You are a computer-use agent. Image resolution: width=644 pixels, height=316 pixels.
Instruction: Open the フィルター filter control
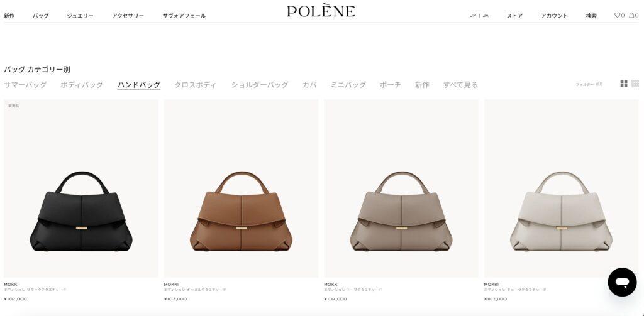point(589,84)
